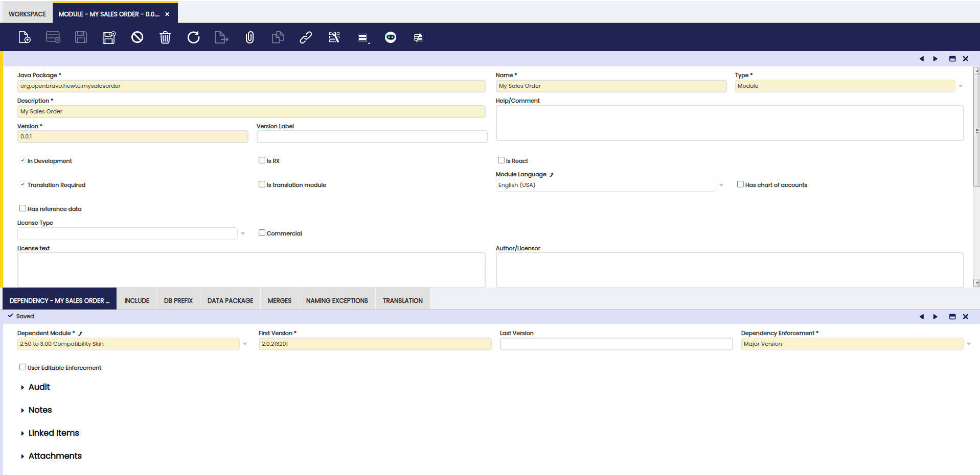
Task: Click the cancel changes circle-slash icon
Action: (137, 37)
